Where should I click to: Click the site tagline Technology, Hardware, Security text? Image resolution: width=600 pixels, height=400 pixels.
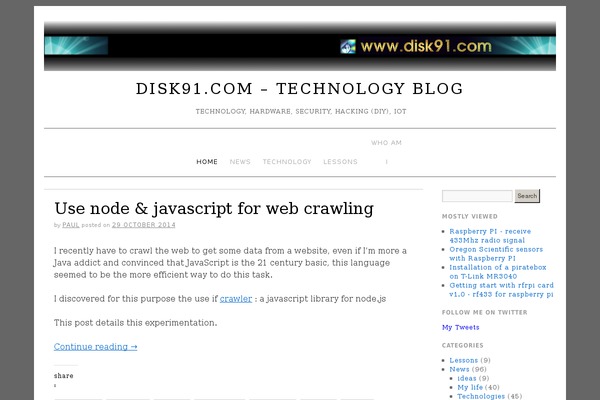pos(301,111)
